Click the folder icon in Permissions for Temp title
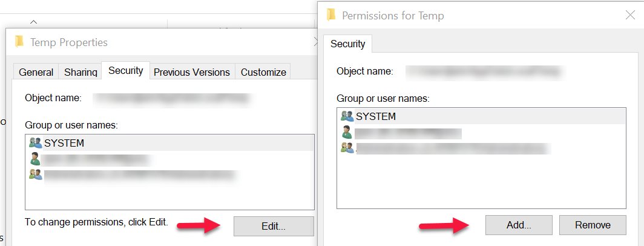 tap(331, 15)
